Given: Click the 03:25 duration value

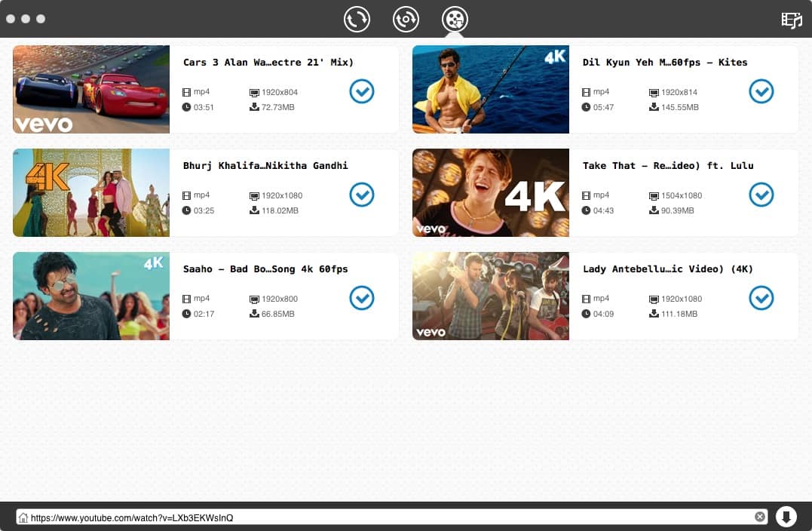Looking at the screenshot, I should [204, 211].
